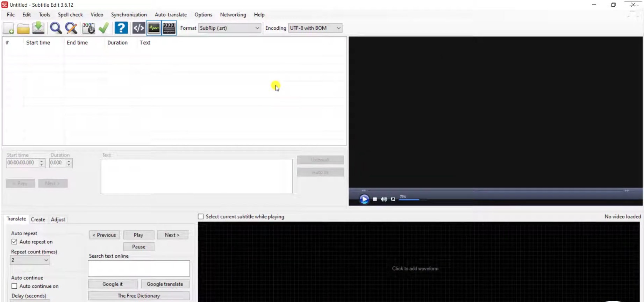The width and height of the screenshot is (644, 302).
Task: Open Find with the magnifier icon
Action: coord(56,28)
